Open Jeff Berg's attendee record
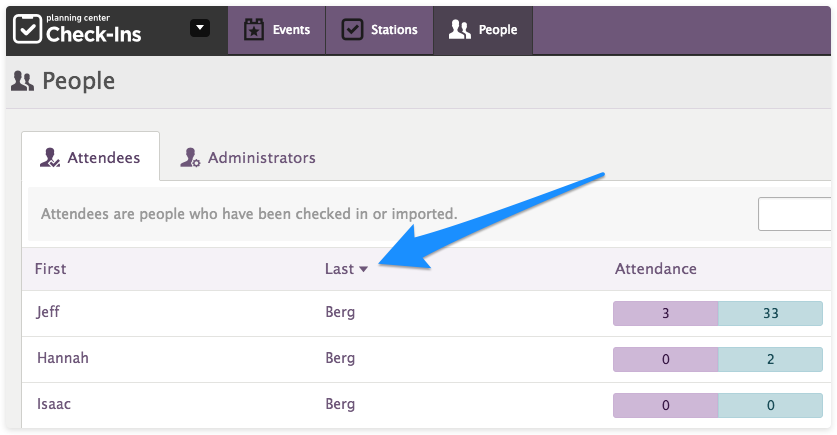 [x=48, y=312]
